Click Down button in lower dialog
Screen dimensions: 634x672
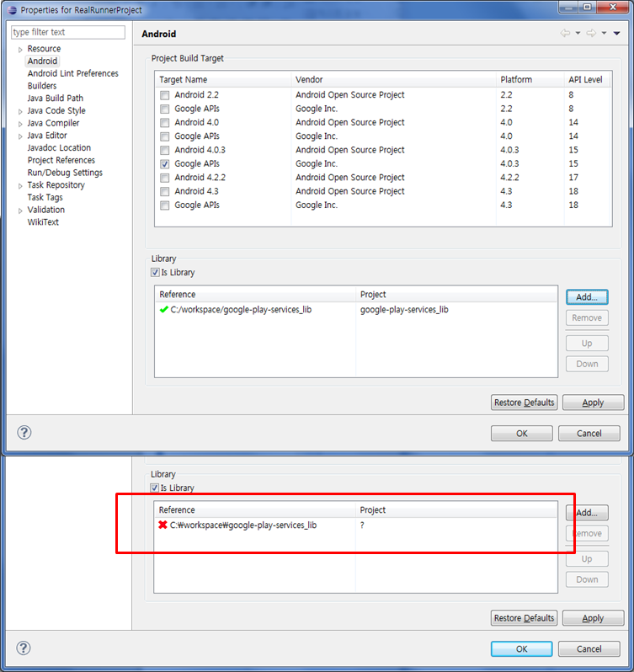coord(587,579)
